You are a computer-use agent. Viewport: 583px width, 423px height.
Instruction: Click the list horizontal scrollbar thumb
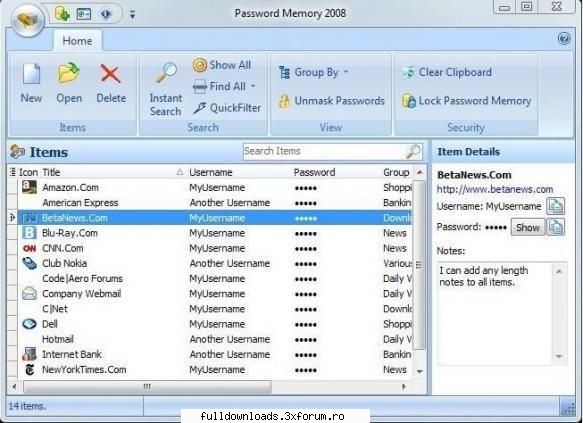tap(147, 387)
